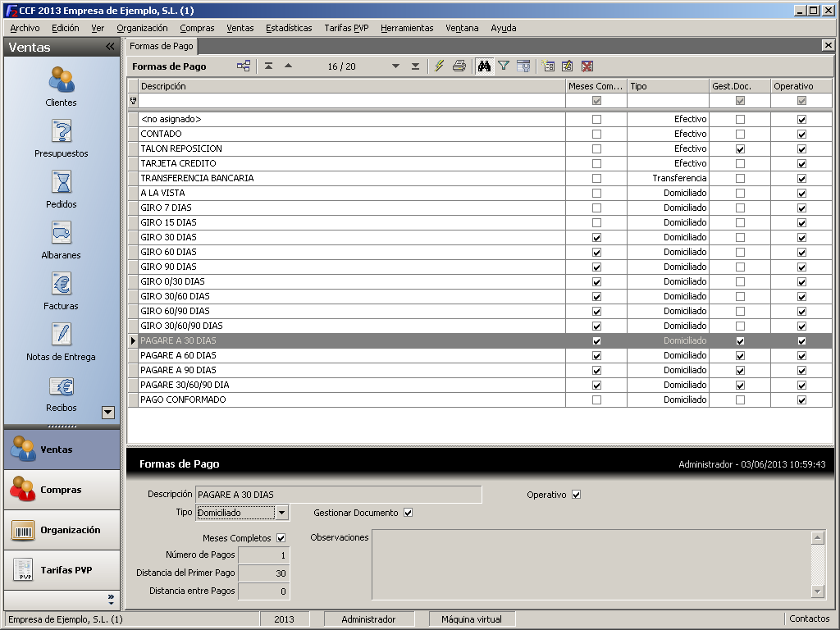Sort by the Tipo column header
The height and width of the screenshot is (630, 840).
668,85
